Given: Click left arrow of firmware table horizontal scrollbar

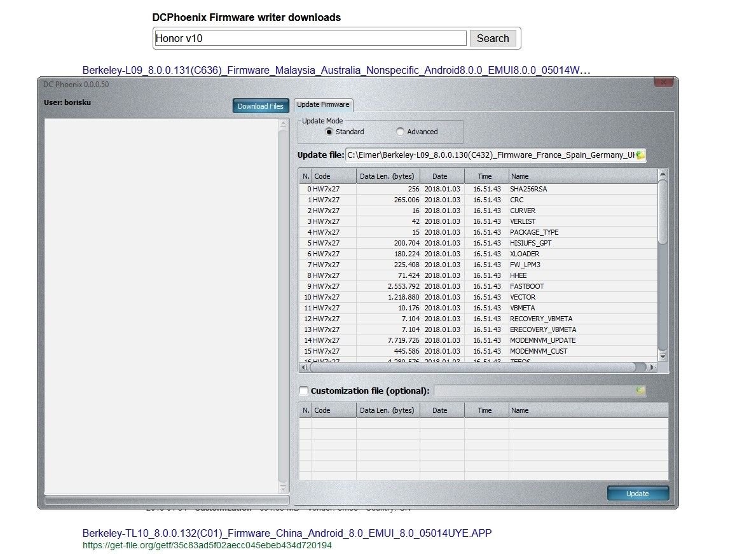Looking at the screenshot, I should pyautogui.click(x=304, y=367).
